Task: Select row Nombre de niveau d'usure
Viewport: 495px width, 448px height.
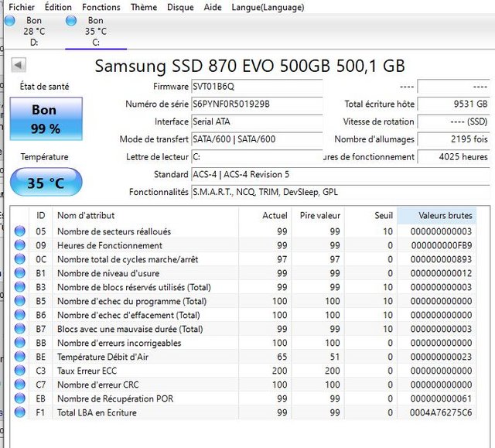Action: click(x=244, y=273)
